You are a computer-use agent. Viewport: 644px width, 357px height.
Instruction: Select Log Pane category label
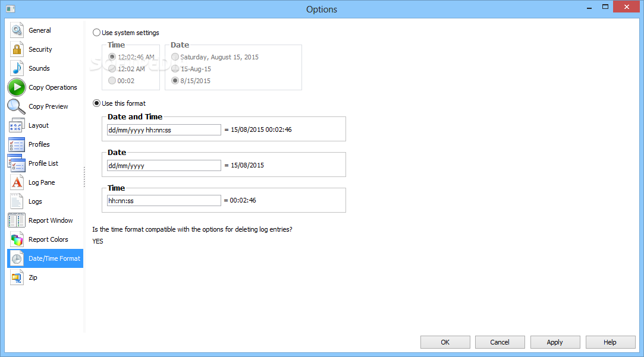point(42,182)
